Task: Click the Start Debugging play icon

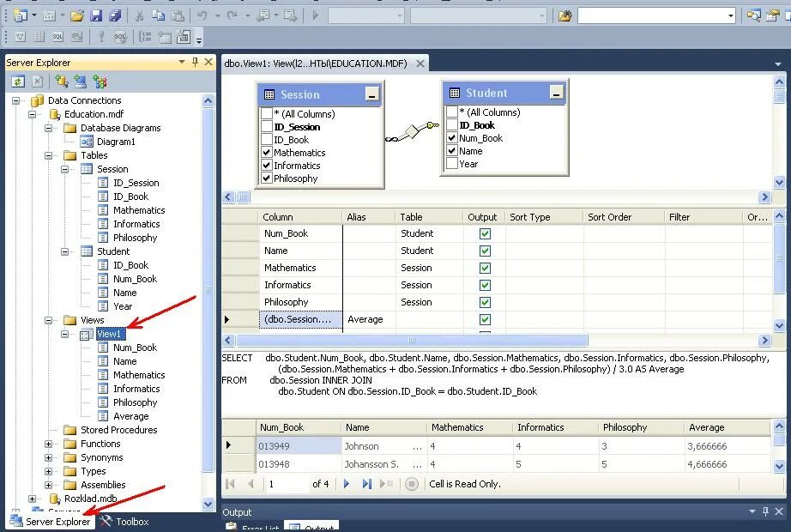Action: pyautogui.click(x=316, y=15)
